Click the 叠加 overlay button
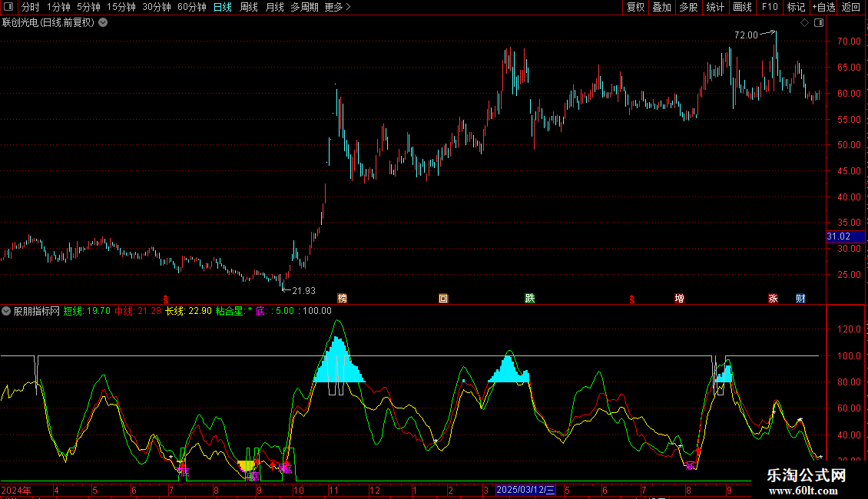868x499 pixels. (661, 7)
